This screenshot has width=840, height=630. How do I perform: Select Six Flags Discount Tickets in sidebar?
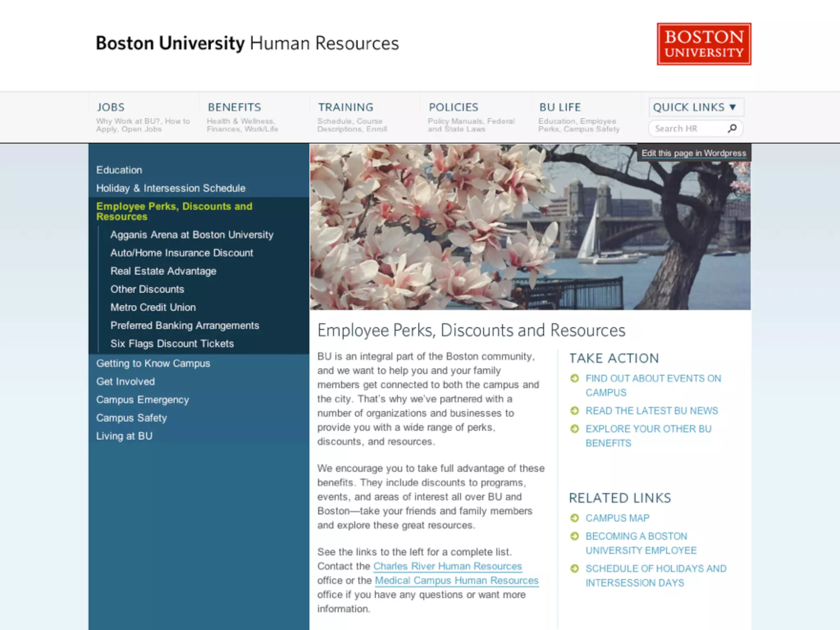[172, 344]
